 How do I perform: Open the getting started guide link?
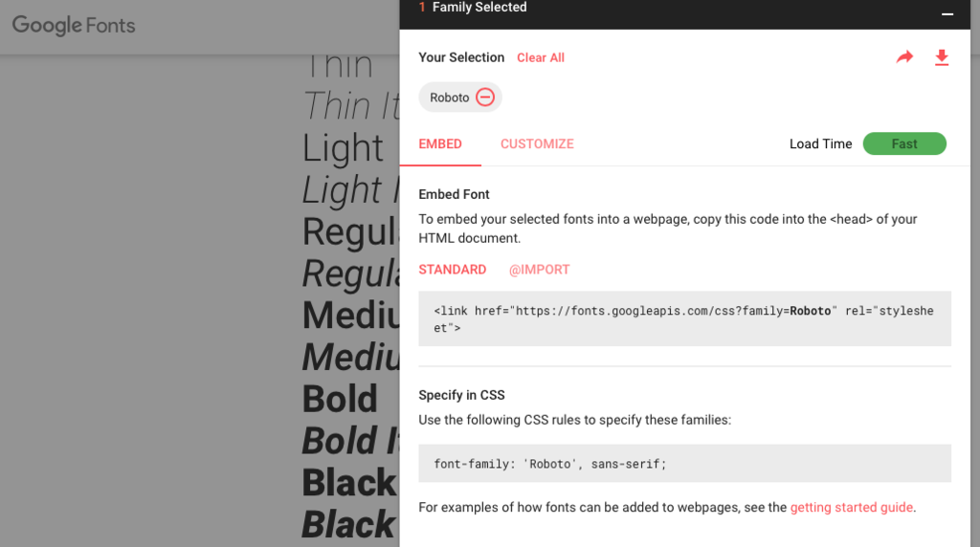click(x=852, y=507)
